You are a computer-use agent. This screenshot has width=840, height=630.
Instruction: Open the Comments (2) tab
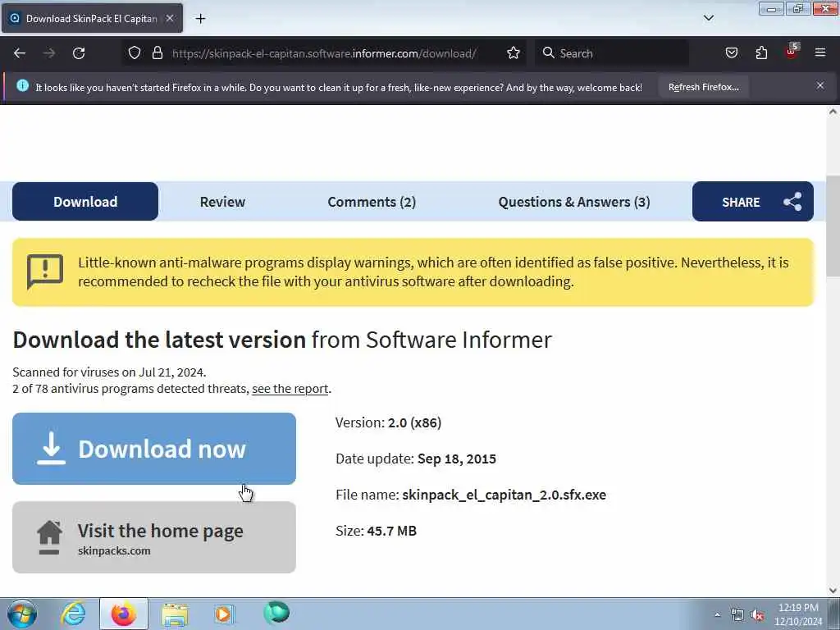pyautogui.click(x=372, y=202)
